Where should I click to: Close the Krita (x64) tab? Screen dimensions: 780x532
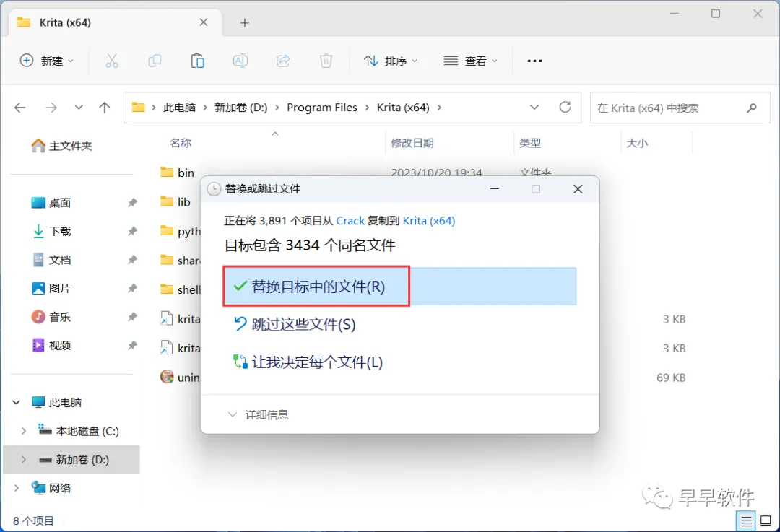click(x=204, y=22)
